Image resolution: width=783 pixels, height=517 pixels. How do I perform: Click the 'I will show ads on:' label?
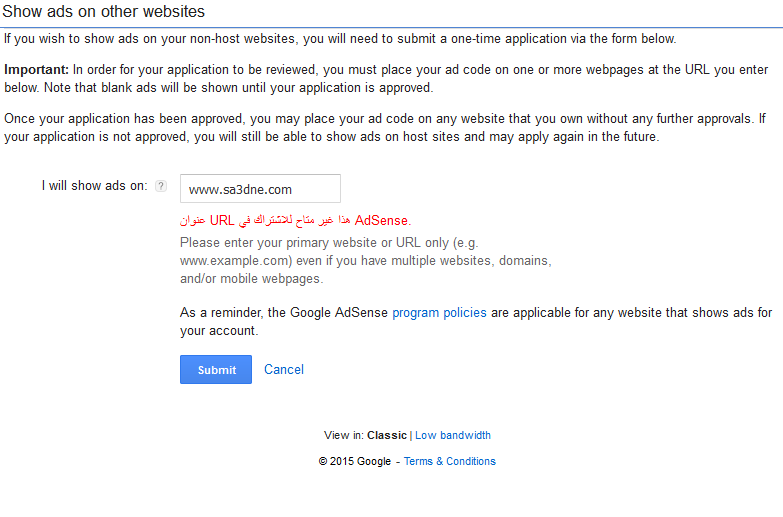pos(94,186)
